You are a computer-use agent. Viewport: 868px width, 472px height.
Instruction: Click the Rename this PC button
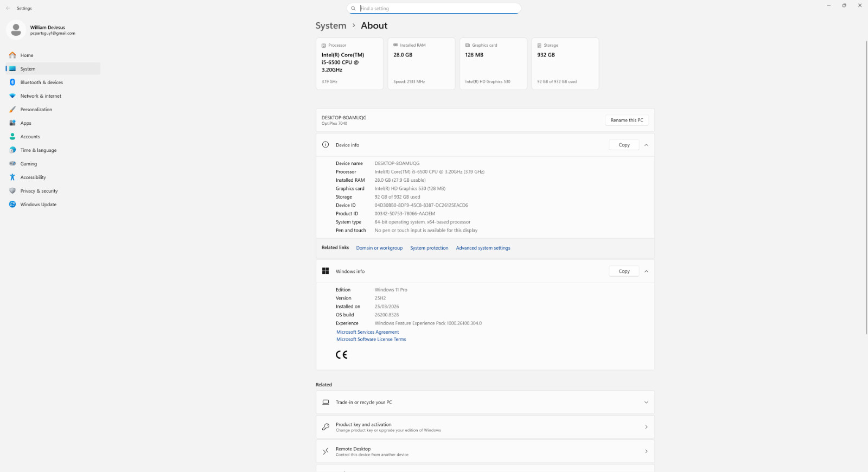pyautogui.click(x=627, y=120)
